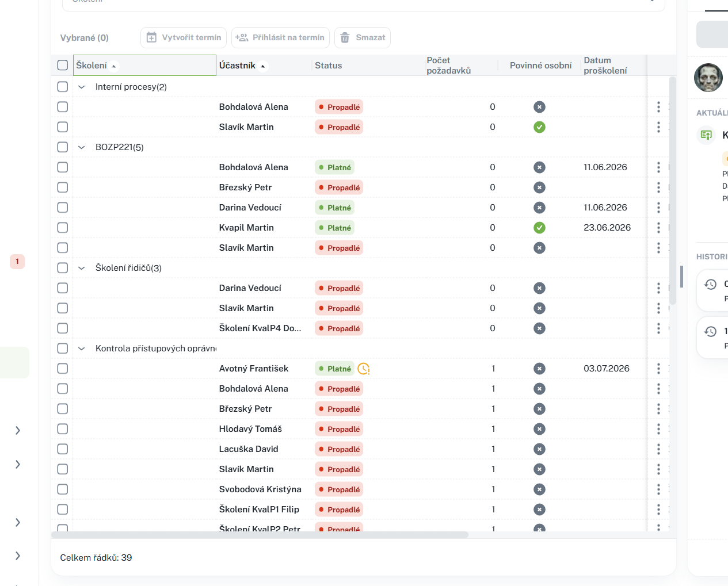The width and height of the screenshot is (728, 586).
Task: Click the second history clock icon in the side panel
Action: (x=711, y=331)
